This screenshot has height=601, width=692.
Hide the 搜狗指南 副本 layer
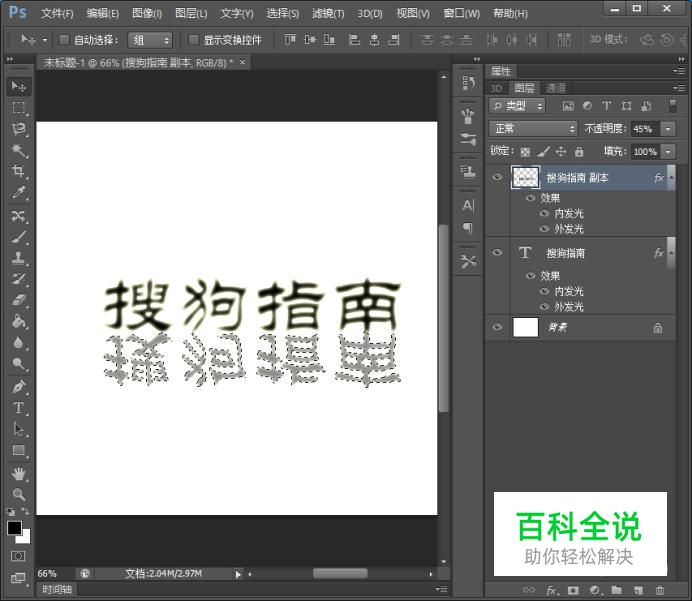[497, 177]
